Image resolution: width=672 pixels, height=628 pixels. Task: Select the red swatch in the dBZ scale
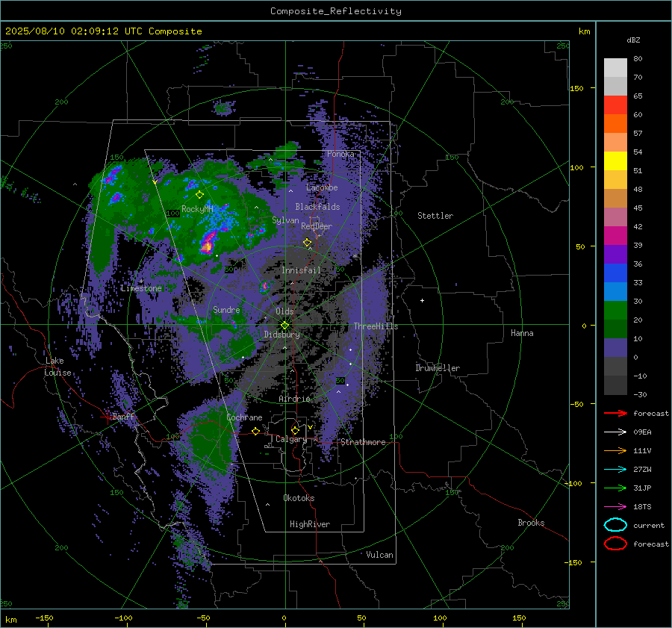615,105
